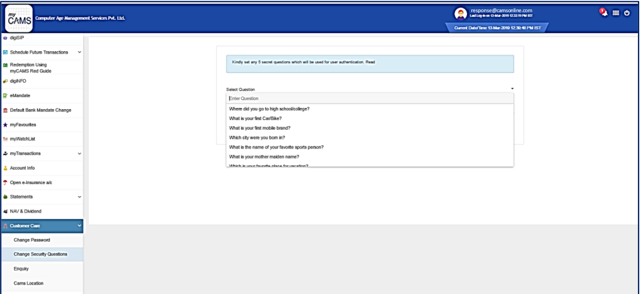Click the Enter Question search field
This screenshot has height=294, width=644.
click(369, 98)
